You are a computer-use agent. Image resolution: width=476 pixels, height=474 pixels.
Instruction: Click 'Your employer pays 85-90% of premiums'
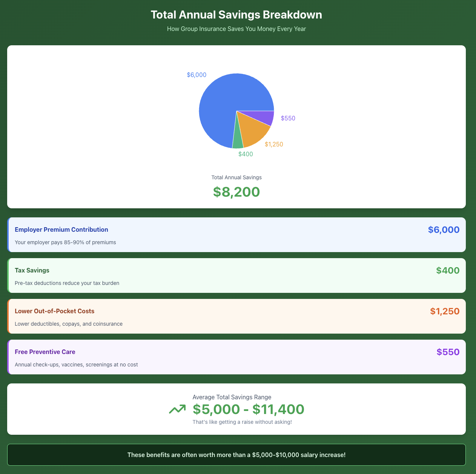coord(65,242)
